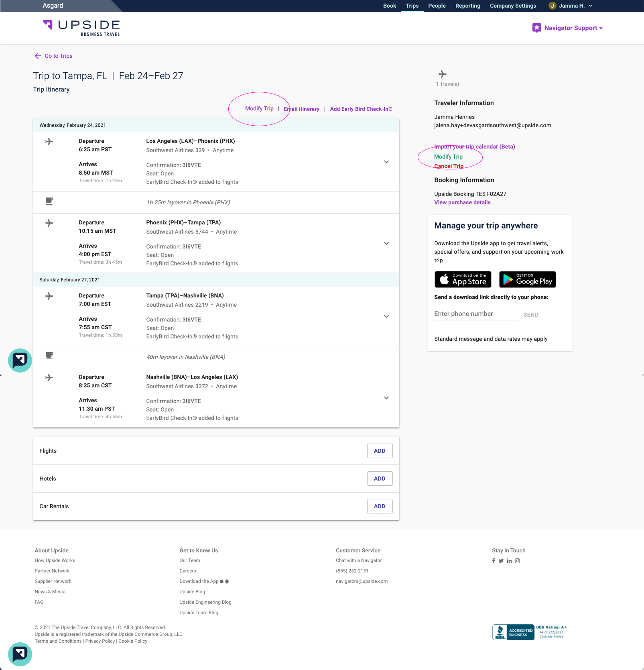
Task: Focus the Enter phone number field
Action: point(476,314)
